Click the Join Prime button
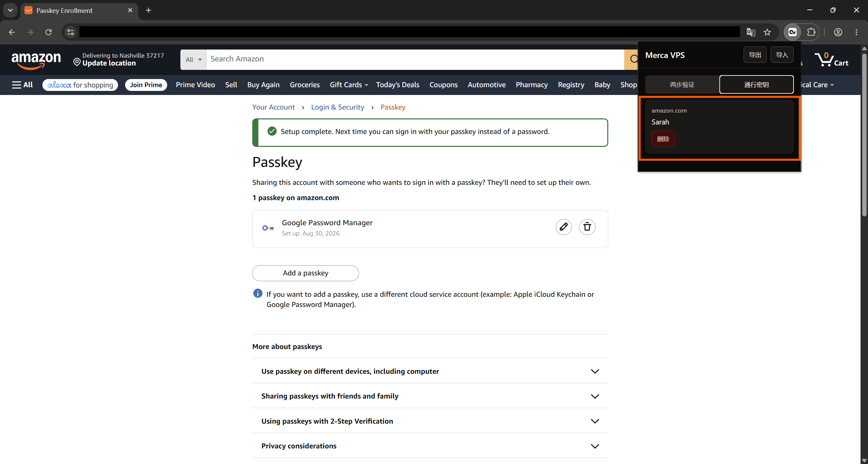This screenshot has width=868, height=464. point(146,85)
